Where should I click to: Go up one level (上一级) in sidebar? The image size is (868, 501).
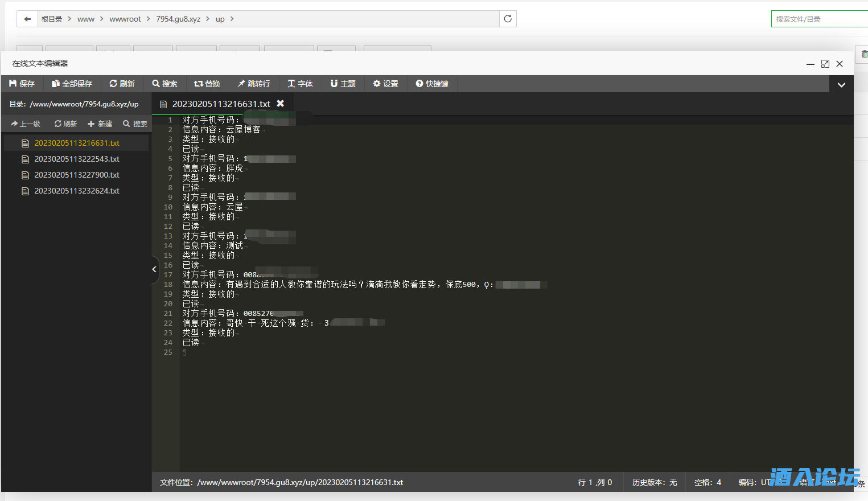[26, 124]
